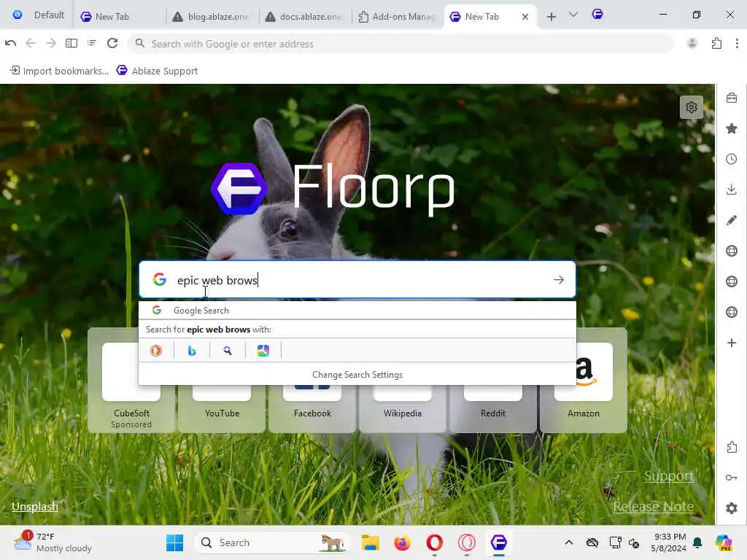Image resolution: width=747 pixels, height=560 pixels.
Task: Open add-ons puzzle icon in sidebar bottom
Action: [x=732, y=447]
